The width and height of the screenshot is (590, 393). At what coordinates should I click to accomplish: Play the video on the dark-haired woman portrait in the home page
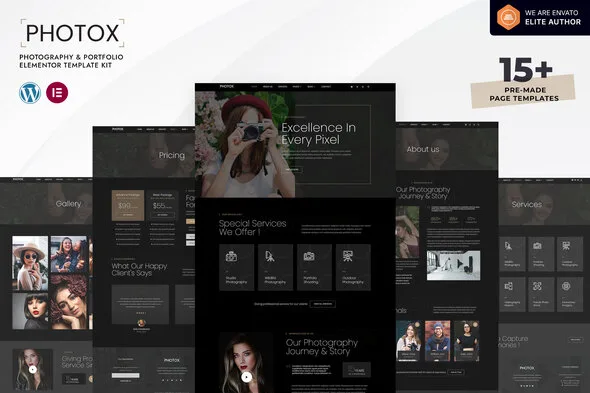pyautogui.click(x=246, y=377)
